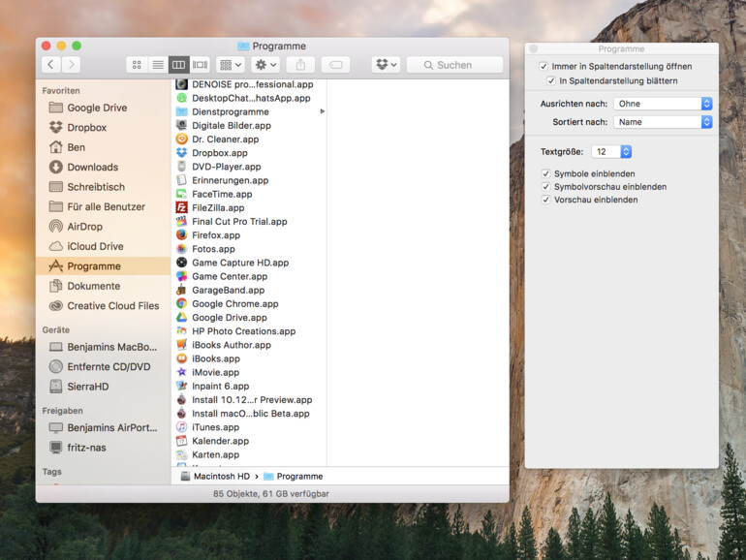Click Macintosh HD in path bar
Viewport: 746px width, 560px height.
pyautogui.click(x=221, y=477)
